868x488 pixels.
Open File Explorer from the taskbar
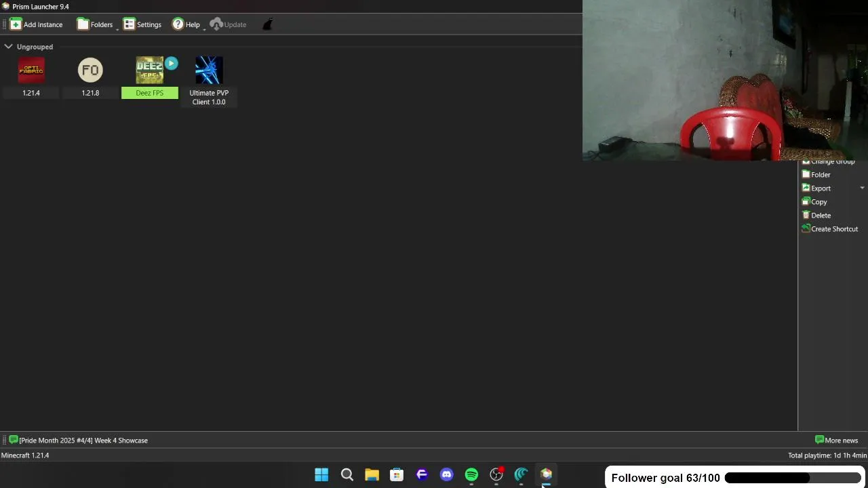tap(372, 474)
